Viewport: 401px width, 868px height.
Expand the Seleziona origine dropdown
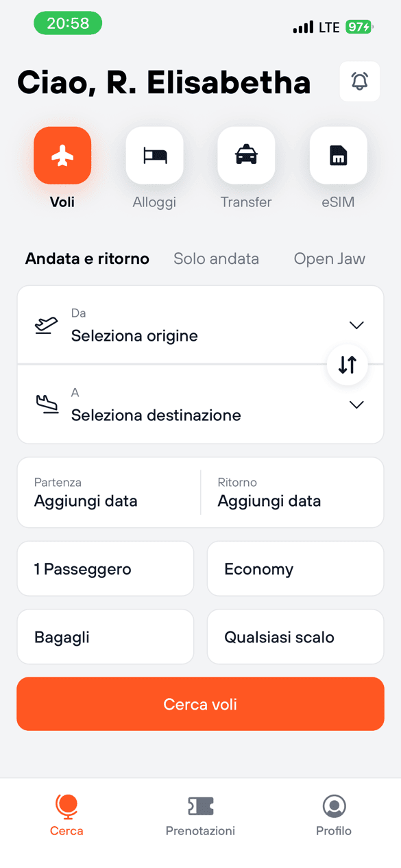(x=356, y=325)
